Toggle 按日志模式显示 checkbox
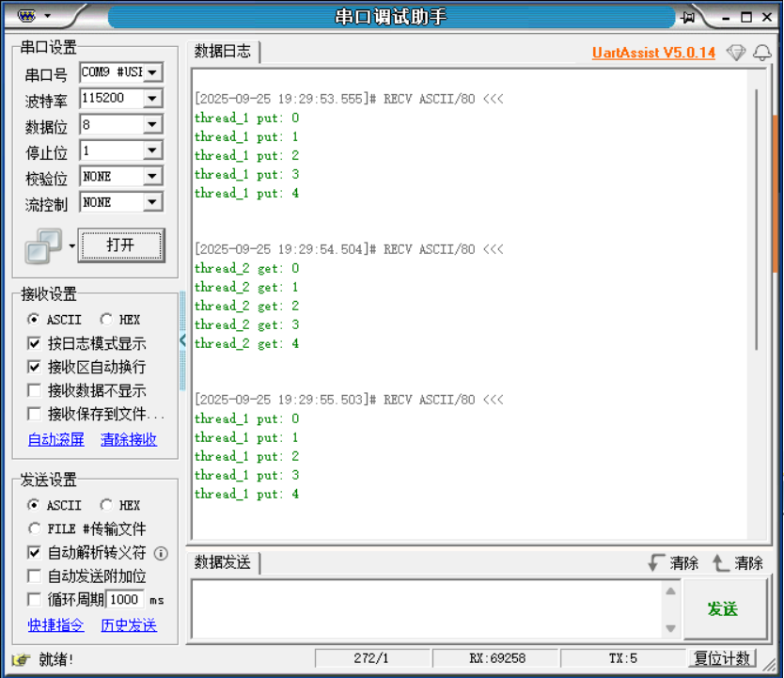Image resolution: width=784 pixels, height=678 pixels. coord(34,343)
